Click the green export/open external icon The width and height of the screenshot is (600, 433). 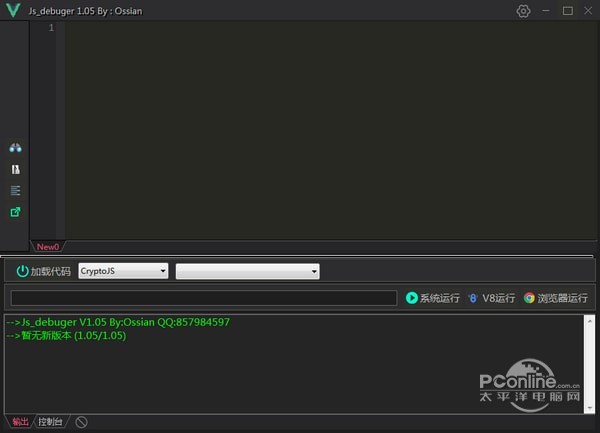click(15, 212)
